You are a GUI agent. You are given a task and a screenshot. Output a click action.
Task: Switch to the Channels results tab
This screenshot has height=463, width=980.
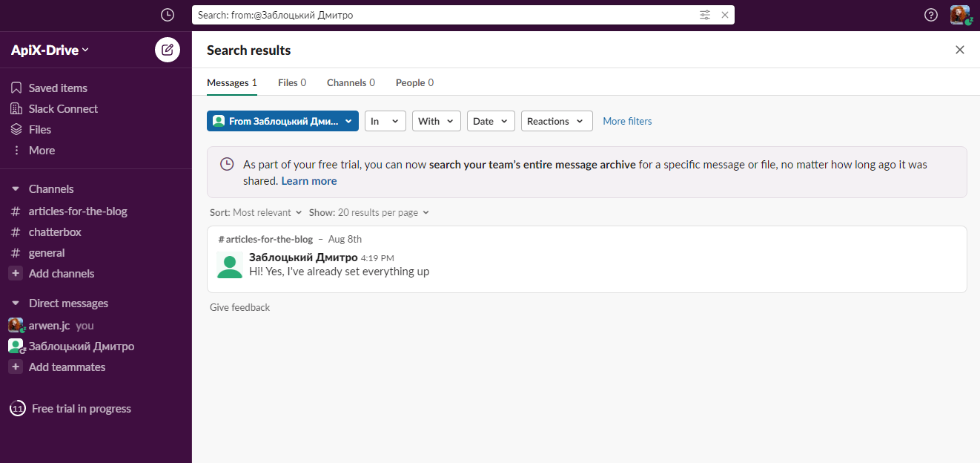pos(351,82)
